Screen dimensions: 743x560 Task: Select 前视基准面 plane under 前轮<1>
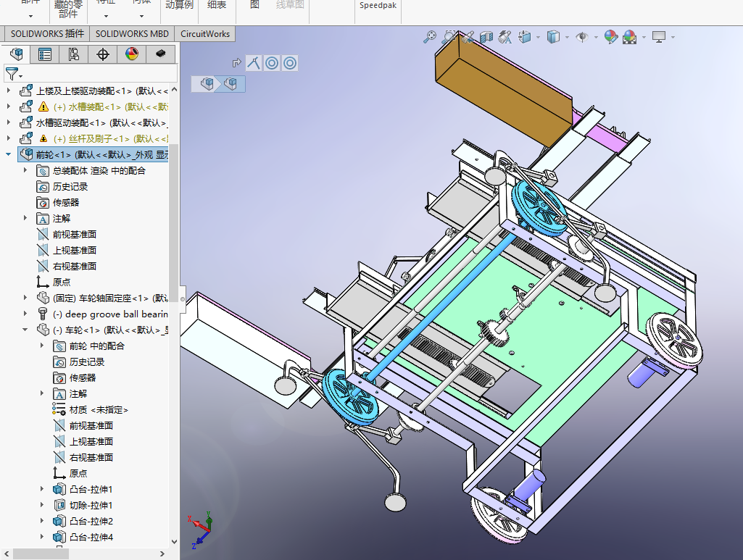point(75,234)
